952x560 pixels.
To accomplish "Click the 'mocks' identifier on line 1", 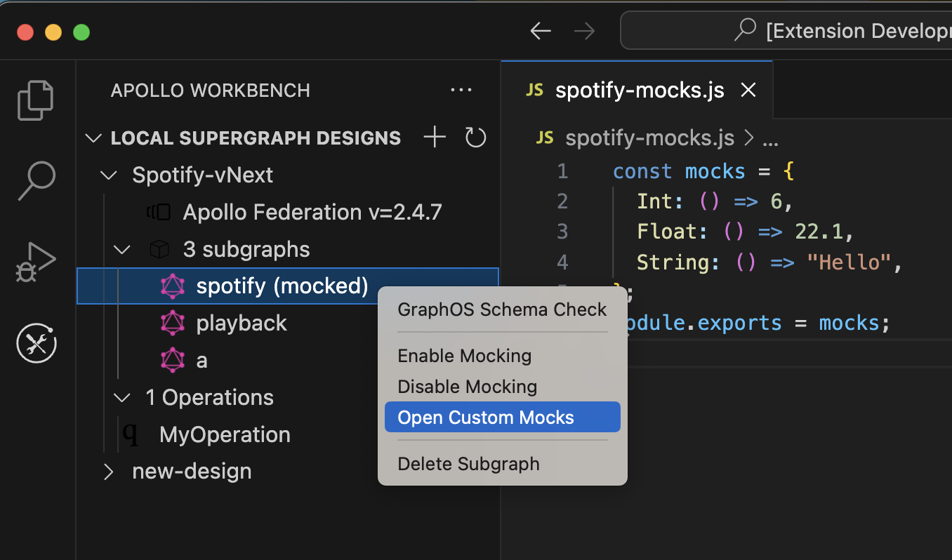I will tap(715, 171).
